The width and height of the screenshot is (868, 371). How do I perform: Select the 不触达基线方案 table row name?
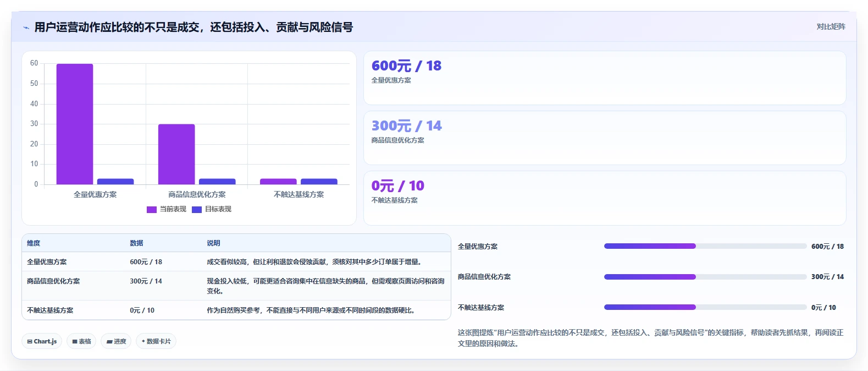click(x=50, y=310)
